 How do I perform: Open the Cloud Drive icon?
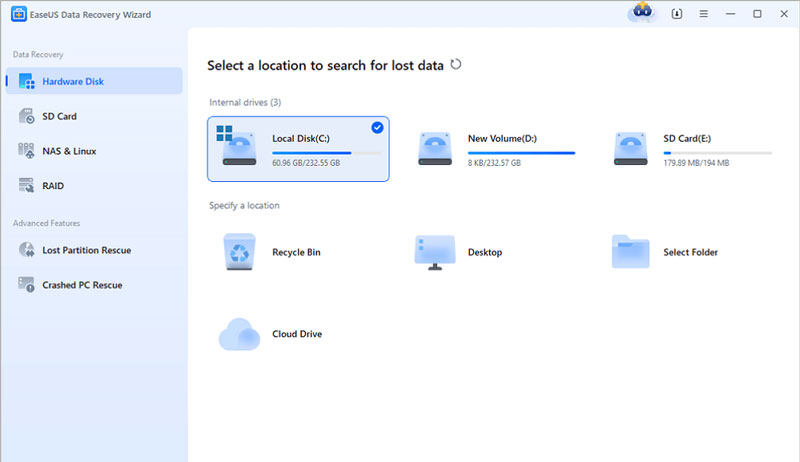coord(239,333)
